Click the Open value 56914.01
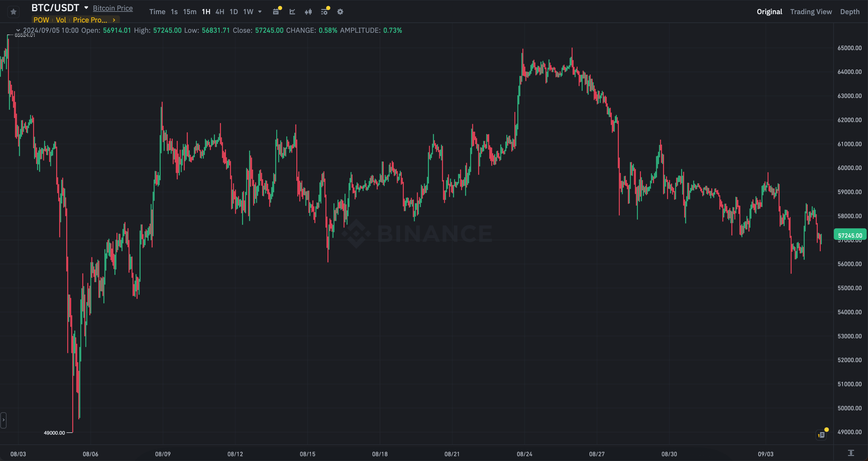 tap(117, 30)
